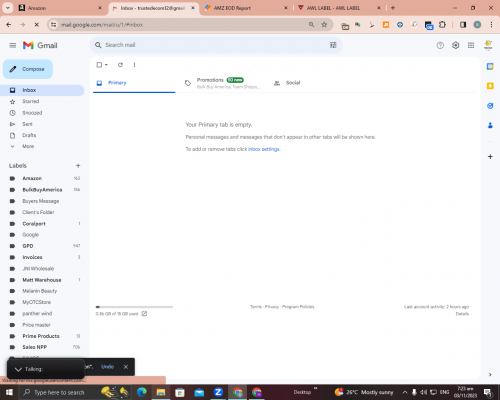Expand the More sidebar section
This screenshot has height=400, width=500.
click(42, 146)
